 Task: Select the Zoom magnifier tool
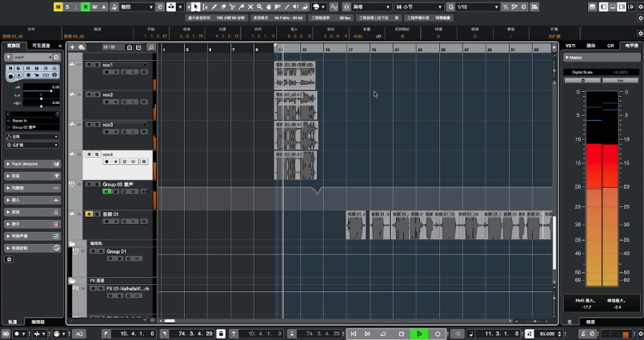pyautogui.click(x=258, y=6)
